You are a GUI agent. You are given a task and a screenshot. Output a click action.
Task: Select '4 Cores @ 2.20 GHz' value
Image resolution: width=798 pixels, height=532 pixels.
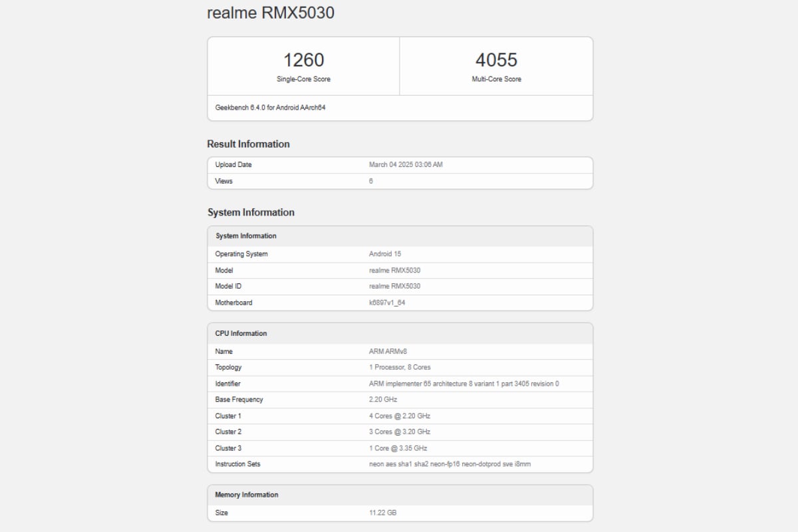click(x=400, y=416)
